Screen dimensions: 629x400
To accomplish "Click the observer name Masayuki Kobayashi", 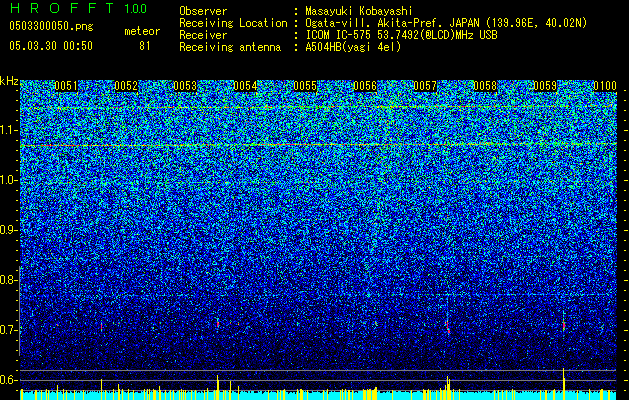I will point(359,11).
